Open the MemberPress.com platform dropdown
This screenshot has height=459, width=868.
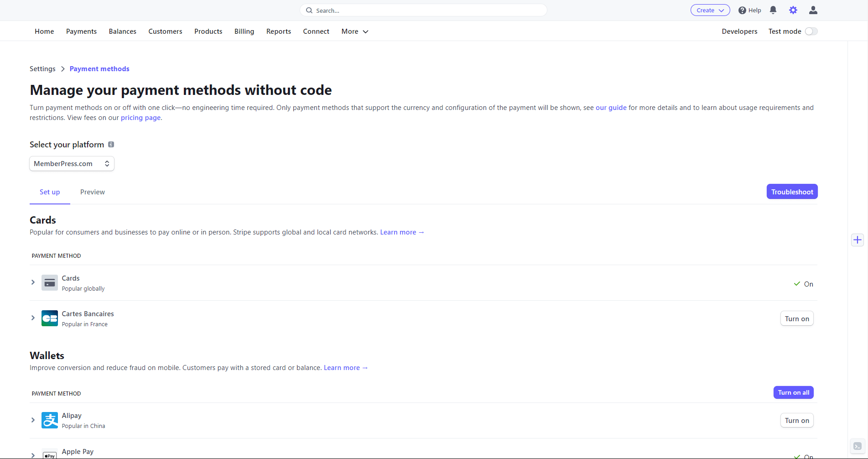[72, 163]
